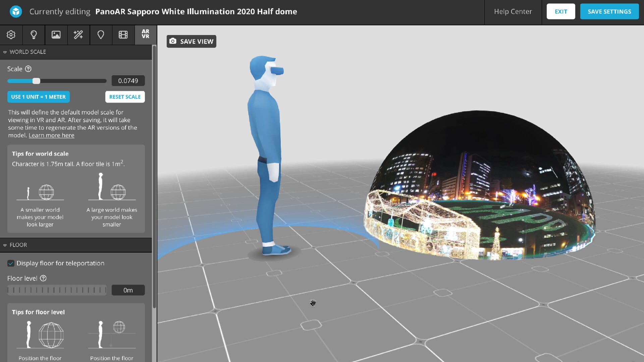
Task: Open the Animation film strip tab
Action: tap(123, 35)
